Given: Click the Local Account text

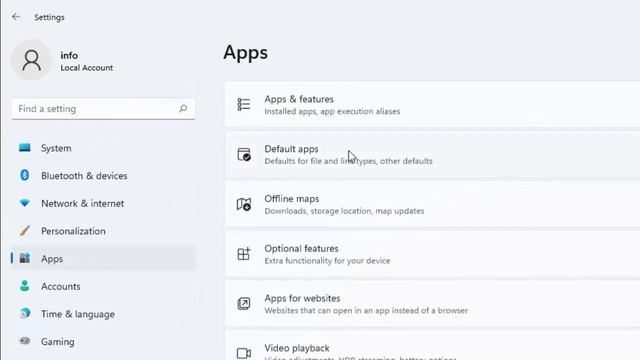Looking at the screenshot, I should (x=87, y=68).
